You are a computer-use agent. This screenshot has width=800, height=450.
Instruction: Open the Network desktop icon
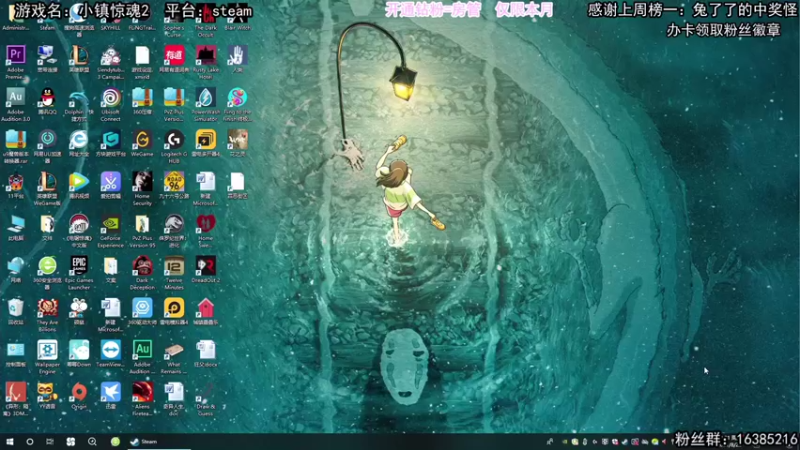tap(15, 266)
